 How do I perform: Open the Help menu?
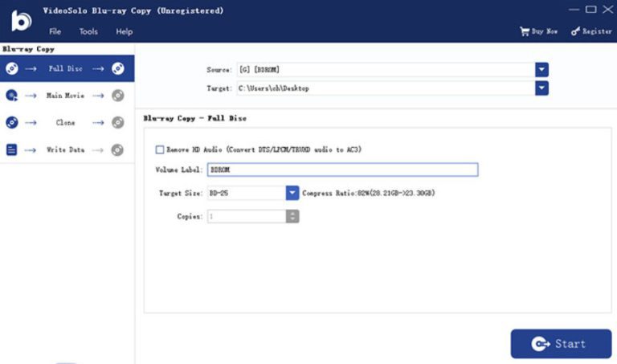pyautogui.click(x=124, y=31)
